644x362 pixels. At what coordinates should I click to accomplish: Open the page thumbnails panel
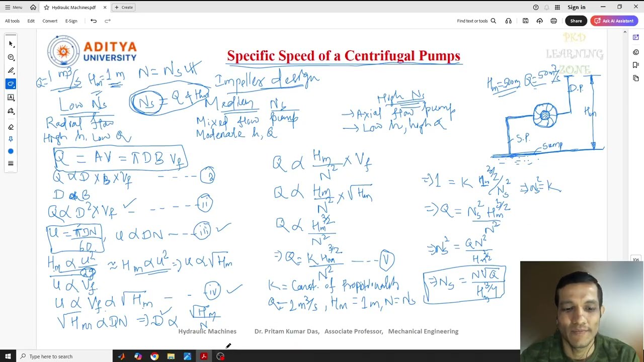click(636, 78)
